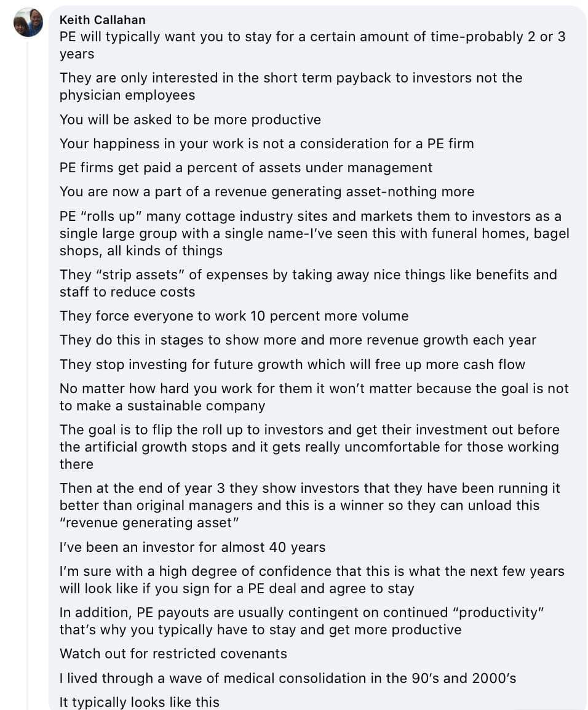Viewport: 588px width, 710px height.
Task: Click "I've been an investor for almost 40 years"
Action: coord(193,547)
